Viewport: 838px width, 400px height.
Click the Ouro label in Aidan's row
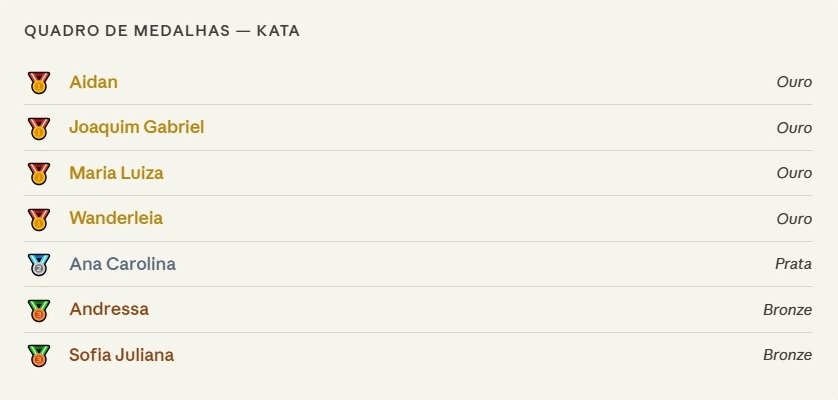794,82
